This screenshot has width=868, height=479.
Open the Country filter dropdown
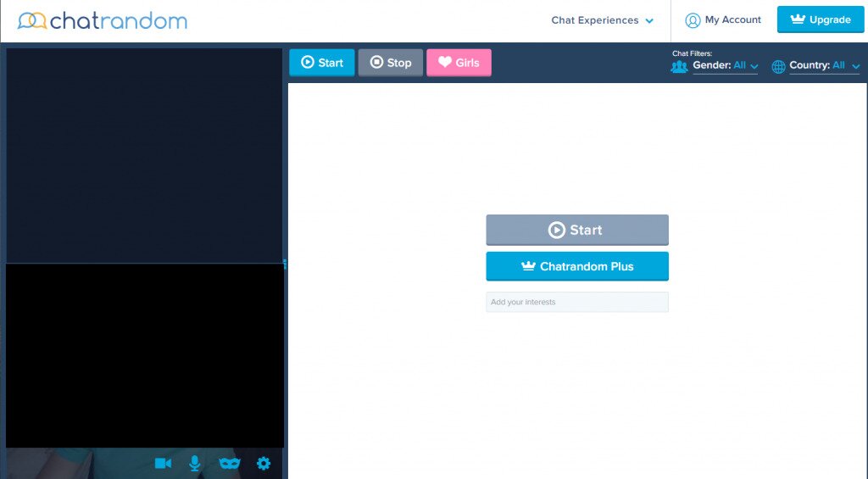pos(824,65)
